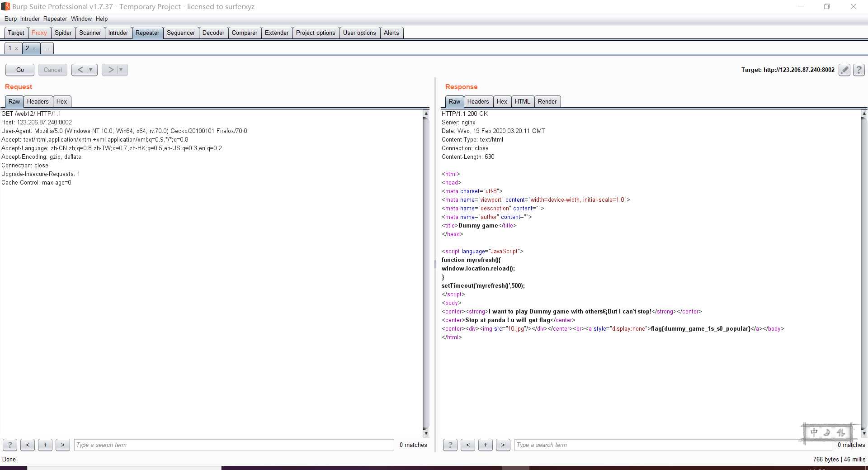Show the request Hex view

pos(62,101)
